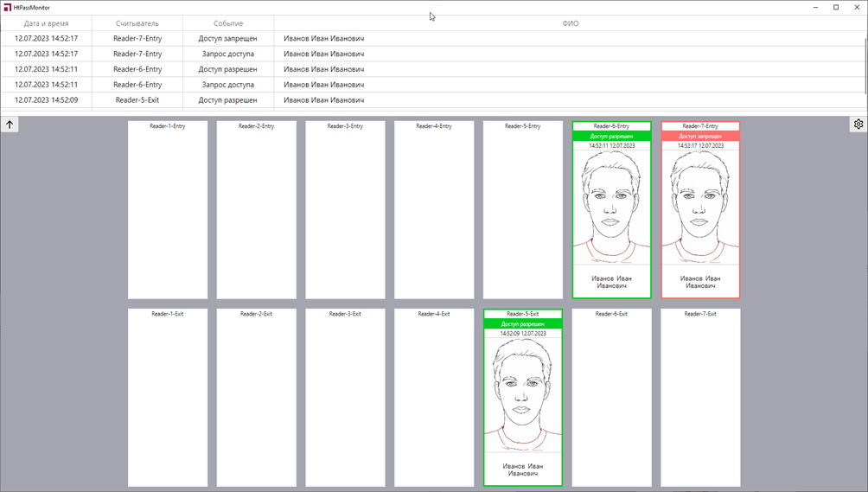The width and height of the screenshot is (868, 492).
Task: Click the 'Событие' column header
Action: 228,23
